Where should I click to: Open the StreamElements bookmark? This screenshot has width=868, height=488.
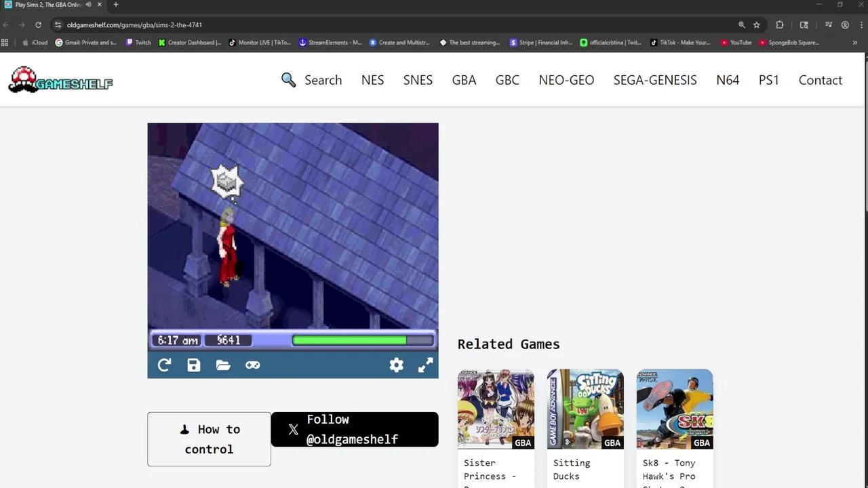point(330,43)
